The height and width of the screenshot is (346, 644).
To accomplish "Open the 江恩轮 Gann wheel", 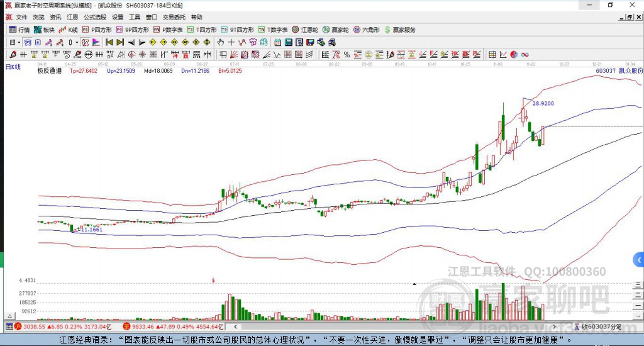I will [305, 30].
